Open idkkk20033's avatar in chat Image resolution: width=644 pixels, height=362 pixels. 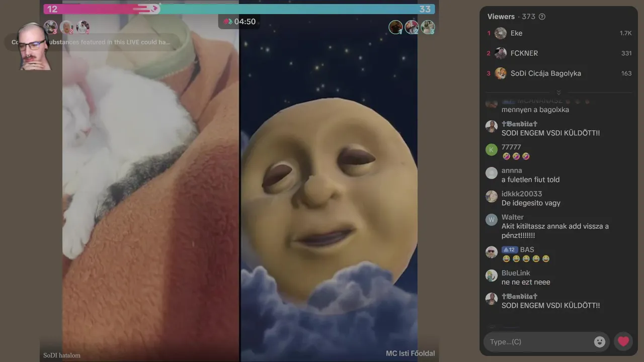[x=492, y=197]
